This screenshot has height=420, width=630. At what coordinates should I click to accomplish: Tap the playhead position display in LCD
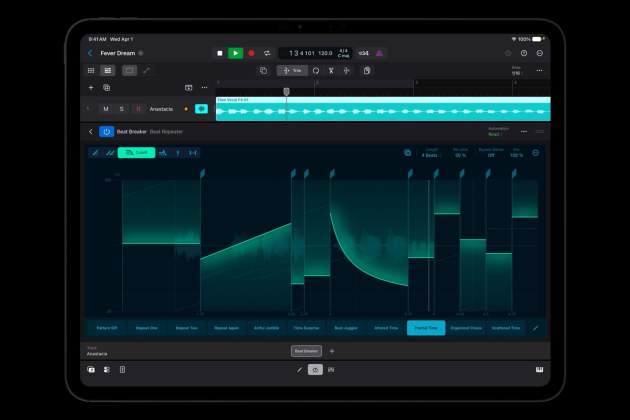[302, 53]
